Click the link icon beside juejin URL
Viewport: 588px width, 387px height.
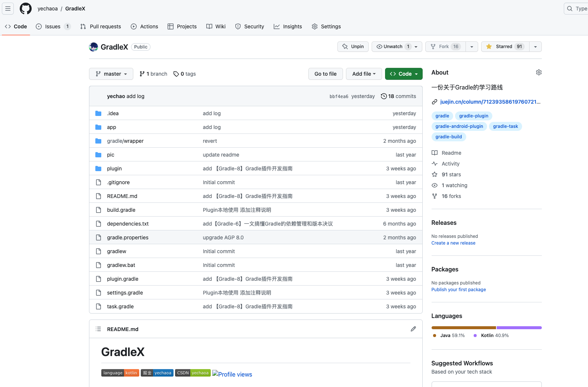click(x=434, y=102)
